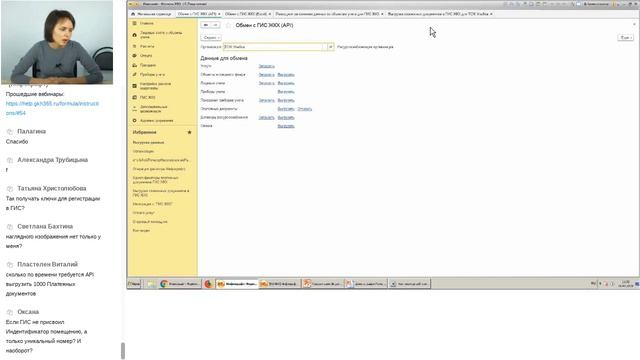Open the ГИС ЖКХ section icon

(x=134, y=97)
